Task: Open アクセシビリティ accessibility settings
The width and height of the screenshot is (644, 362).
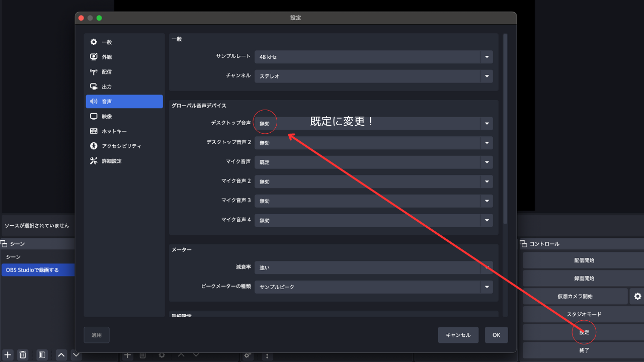Action: pos(124,146)
